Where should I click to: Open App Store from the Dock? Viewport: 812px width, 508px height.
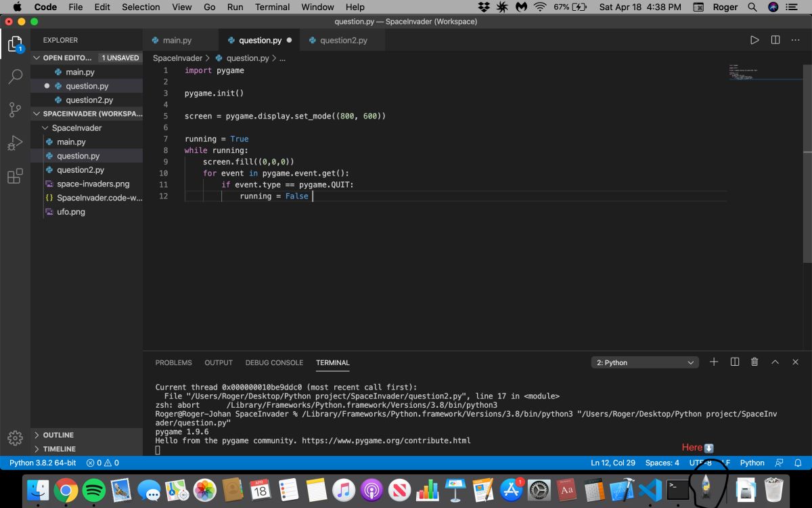click(511, 490)
